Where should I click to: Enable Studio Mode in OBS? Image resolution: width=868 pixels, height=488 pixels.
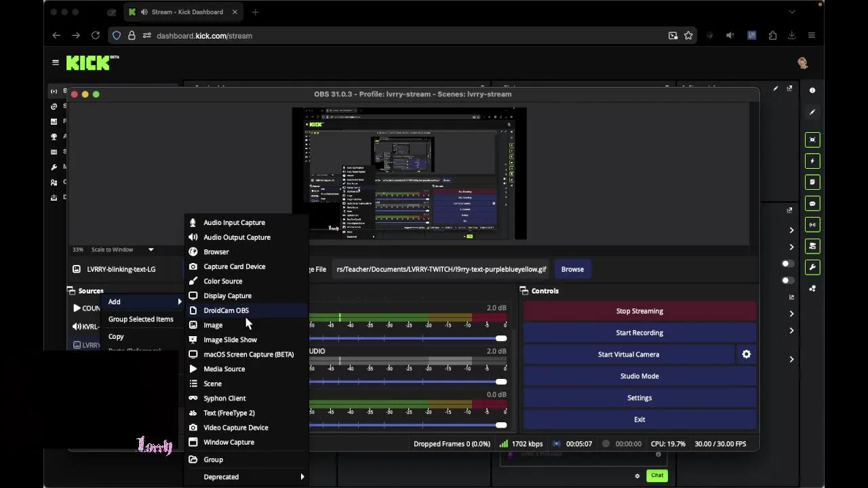(639, 376)
